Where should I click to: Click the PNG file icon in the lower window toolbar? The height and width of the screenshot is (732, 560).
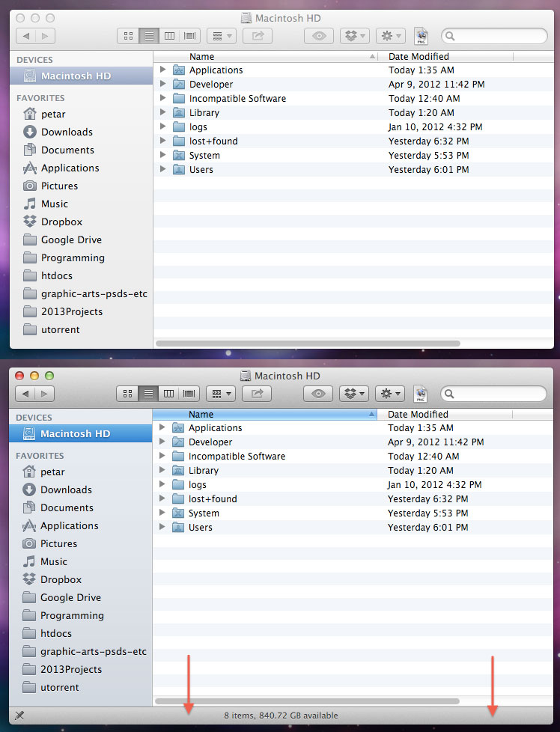point(420,394)
